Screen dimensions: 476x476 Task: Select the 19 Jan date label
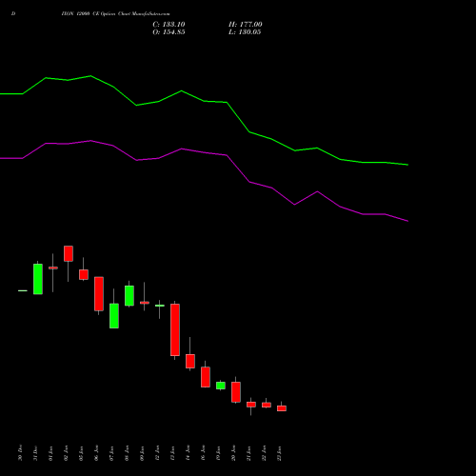pyautogui.click(x=218, y=453)
